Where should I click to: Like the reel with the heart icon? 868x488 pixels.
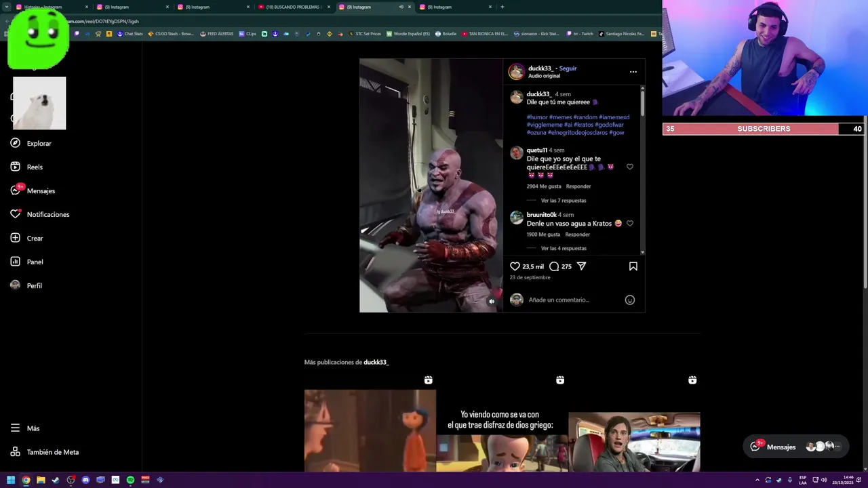click(x=515, y=266)
